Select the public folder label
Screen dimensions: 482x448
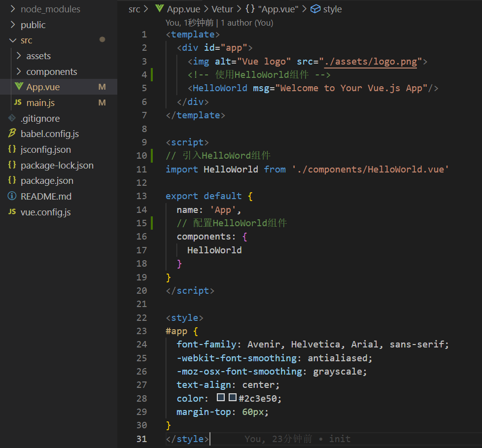pyautogui.click(x=33, y=25)
